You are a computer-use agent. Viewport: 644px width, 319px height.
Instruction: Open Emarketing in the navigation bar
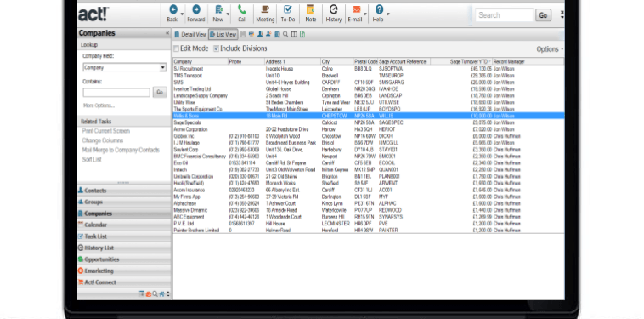124,271
